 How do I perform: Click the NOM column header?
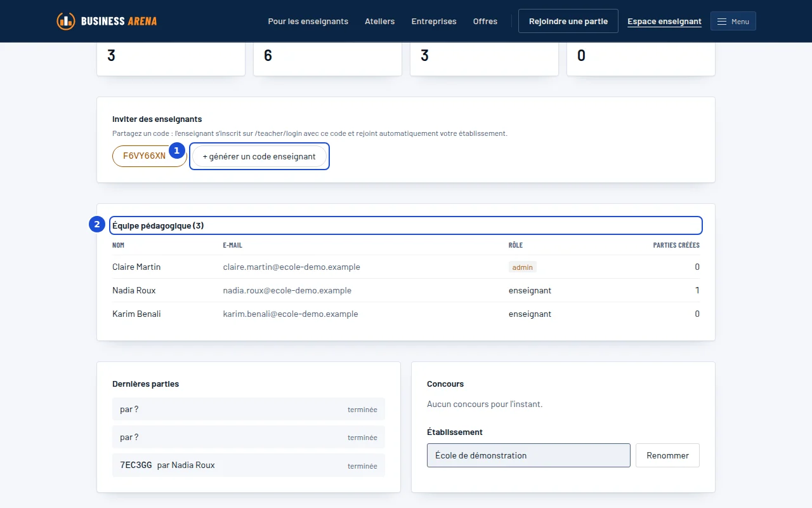click(119, 245)
